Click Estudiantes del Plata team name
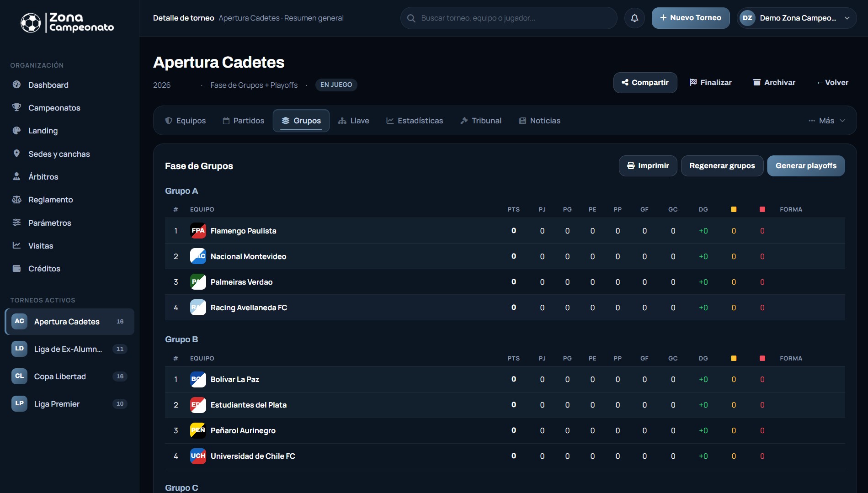Viewport: 868px width, 493px height. pos(249,405)
